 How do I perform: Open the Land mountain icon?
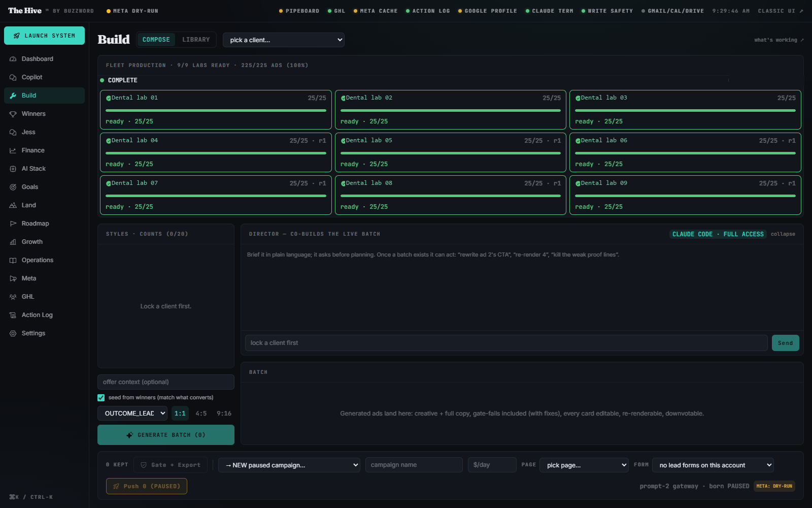pyautogui.click(x=13, y=205)
